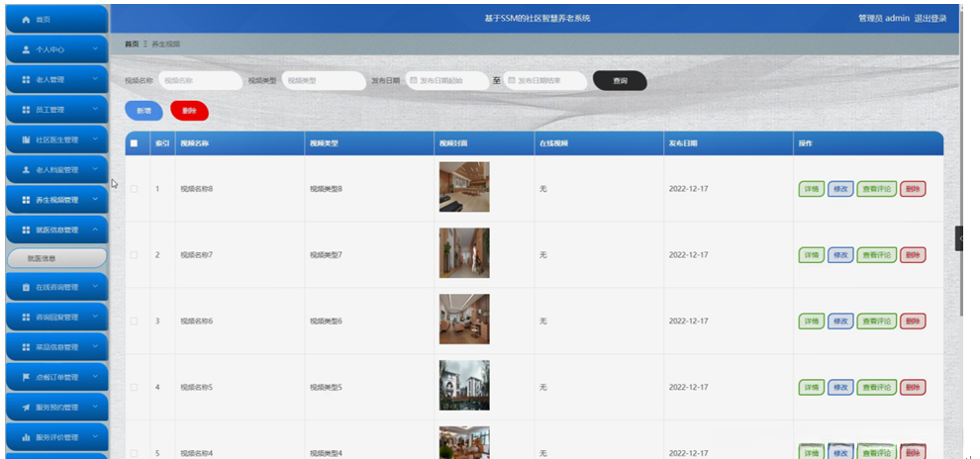Click the bar-chart icon for 服务评价管理
Viewport: 980px width, 459px height.
(26, 437)
